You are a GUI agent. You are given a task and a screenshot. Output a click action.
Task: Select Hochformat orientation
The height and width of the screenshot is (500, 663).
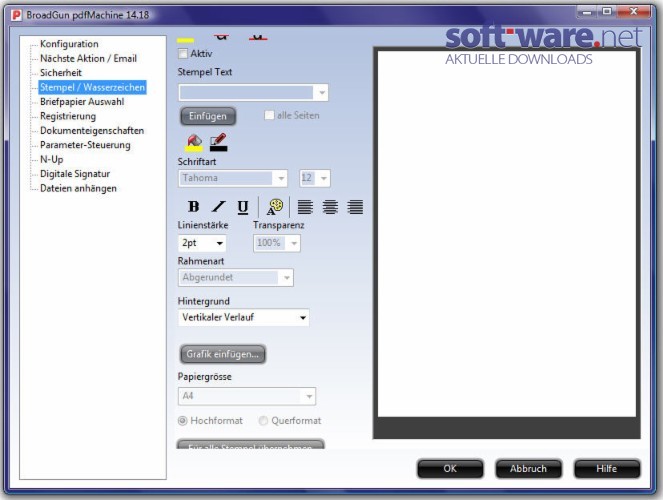182,421
